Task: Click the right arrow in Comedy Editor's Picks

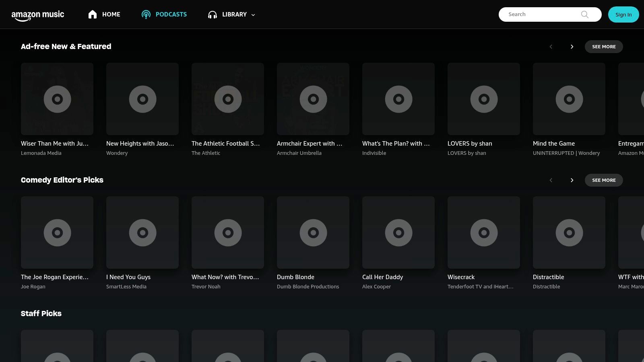Action: (x=572, y=180)
